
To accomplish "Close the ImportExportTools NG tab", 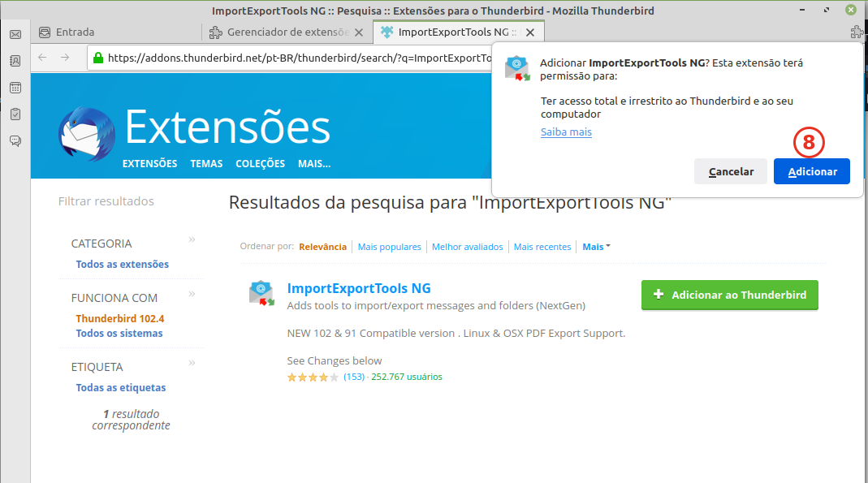I will pos(530,32).
